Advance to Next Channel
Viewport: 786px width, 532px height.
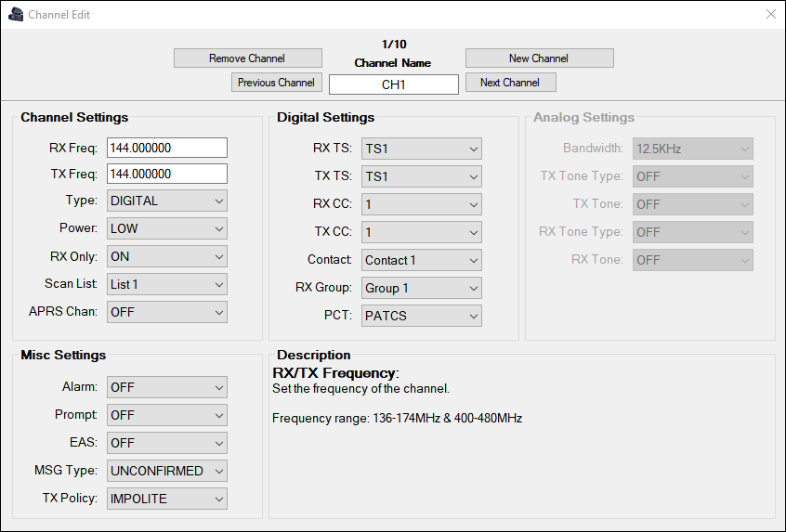point(510,83)
